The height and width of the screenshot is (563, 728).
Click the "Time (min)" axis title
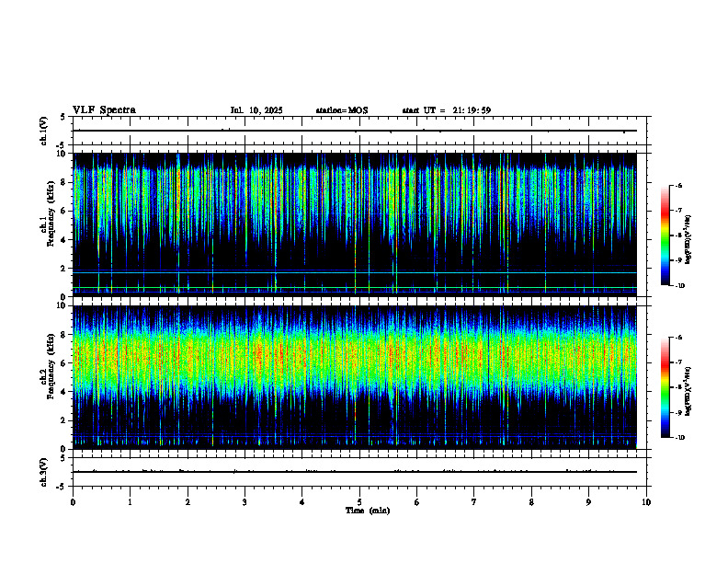(368, 511)
